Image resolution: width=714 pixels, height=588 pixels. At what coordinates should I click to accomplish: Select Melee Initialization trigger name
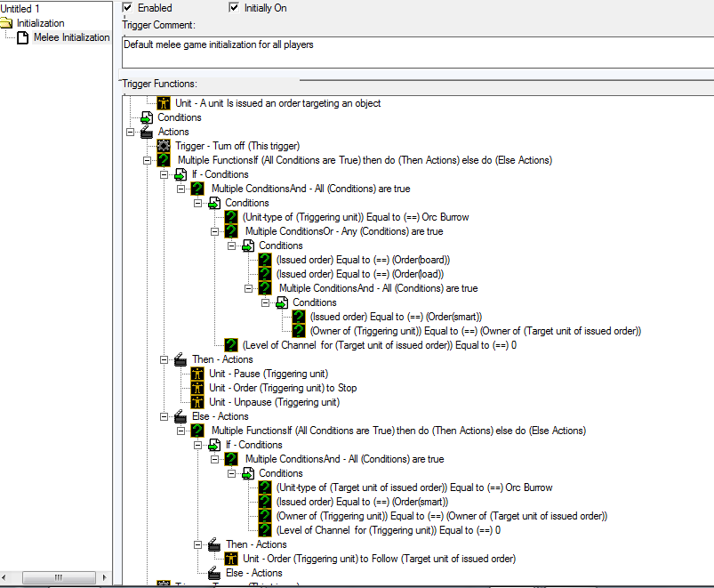(x=71, y=37)
